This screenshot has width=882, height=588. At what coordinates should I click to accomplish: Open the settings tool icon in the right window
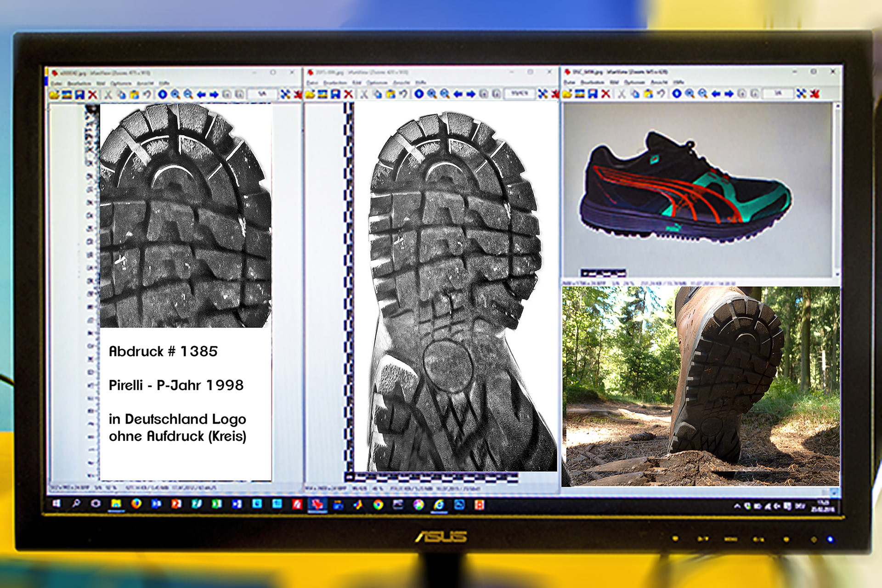point(802,93)
